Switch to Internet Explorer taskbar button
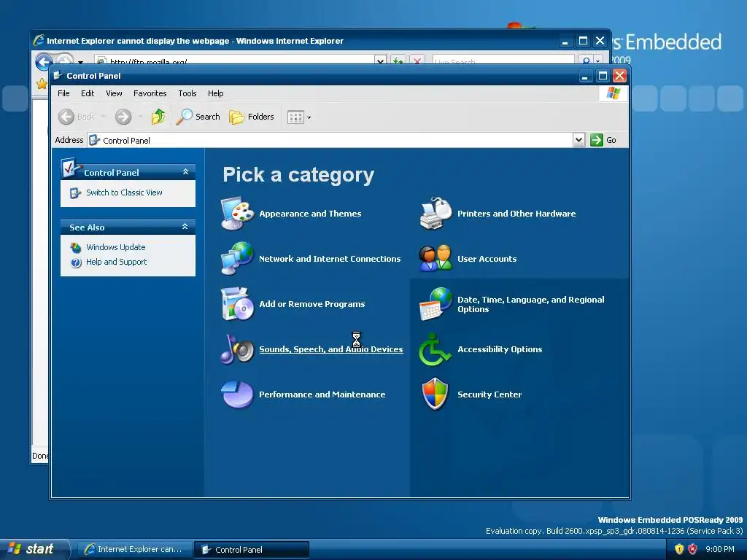 coord(134,550)
